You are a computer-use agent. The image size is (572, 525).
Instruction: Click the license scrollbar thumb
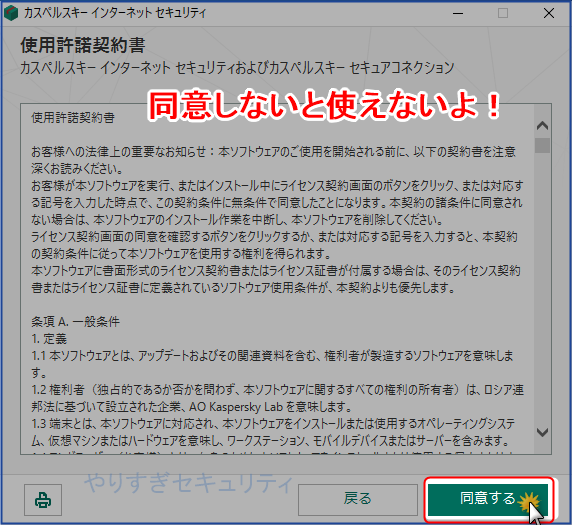542,145
